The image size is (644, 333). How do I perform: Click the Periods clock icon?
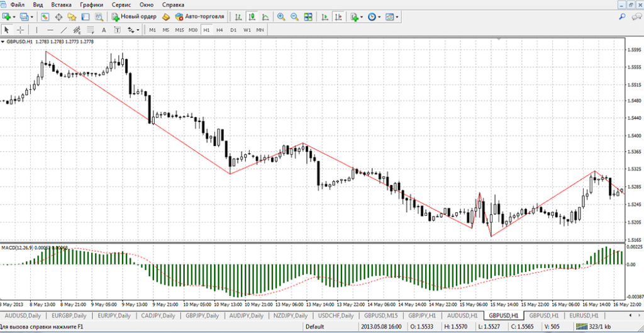click(372, 17)
